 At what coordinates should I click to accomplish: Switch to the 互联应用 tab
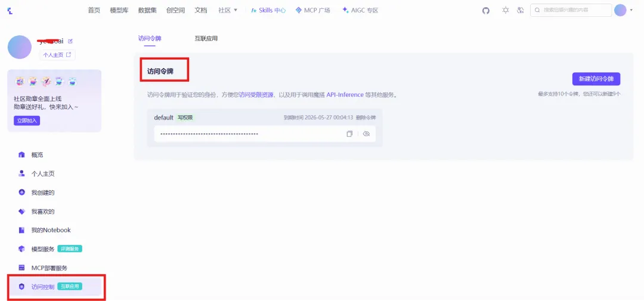206,38
